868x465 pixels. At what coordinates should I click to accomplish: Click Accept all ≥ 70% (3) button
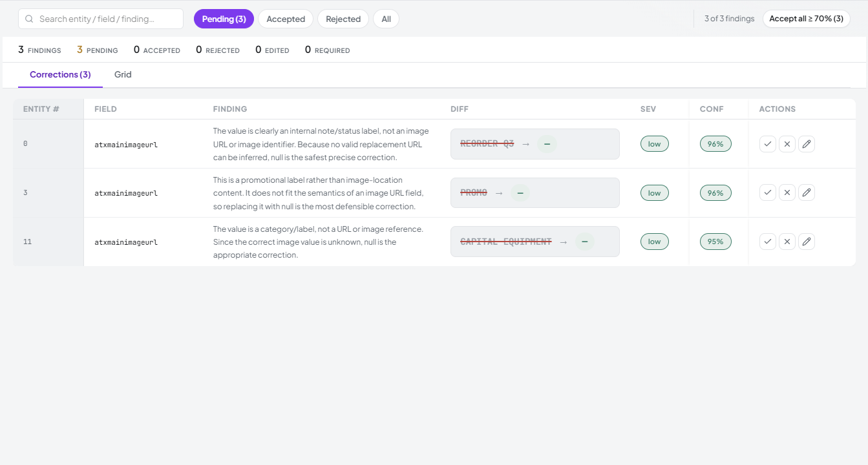coord(806,19)
